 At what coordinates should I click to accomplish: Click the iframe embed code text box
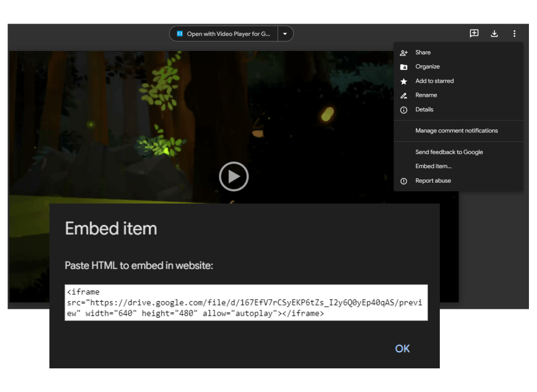[x=246, y=303]
